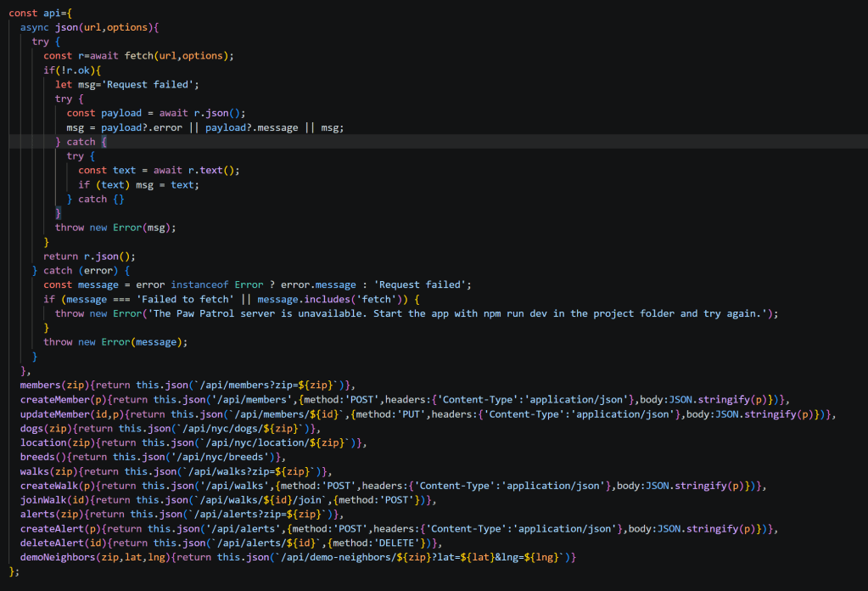The width and height of the screenshot is (868, 591).
Task: Click 'async json(url,options){' line
Action: pyautogui.click(x=90, y=27)
